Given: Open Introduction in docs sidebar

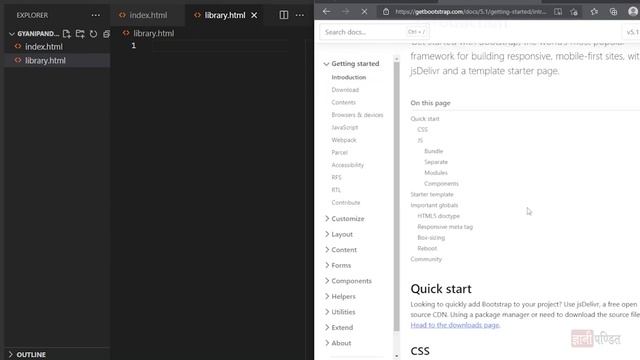Looking at the screenshot, I should (349, 77).
